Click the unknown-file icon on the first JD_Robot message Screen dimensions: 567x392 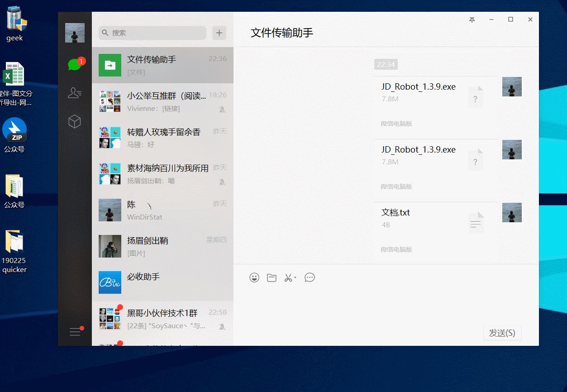(475, 96)
